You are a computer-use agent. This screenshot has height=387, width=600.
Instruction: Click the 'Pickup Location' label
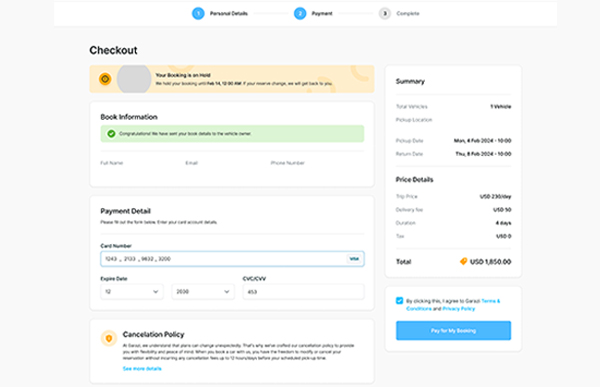click(x=414, y=120)
